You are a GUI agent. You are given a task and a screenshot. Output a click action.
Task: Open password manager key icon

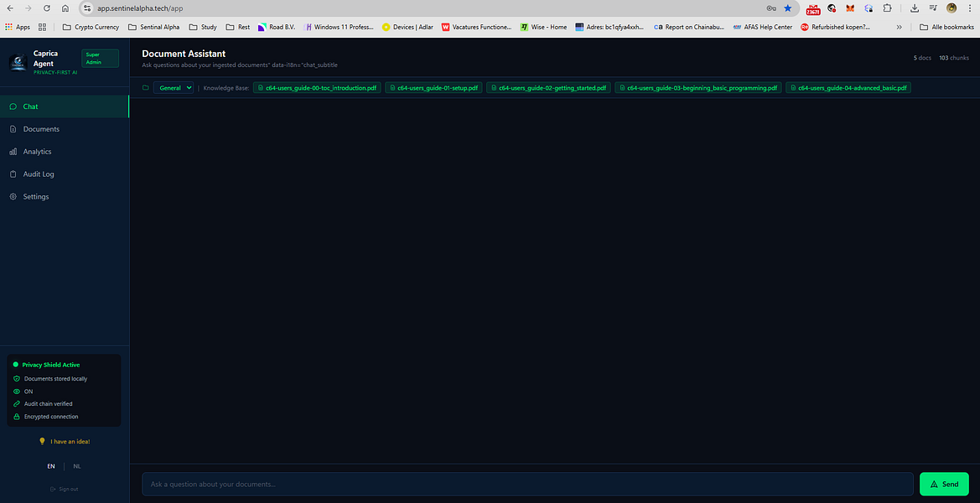pyautogui.click(x=771, y=8)
